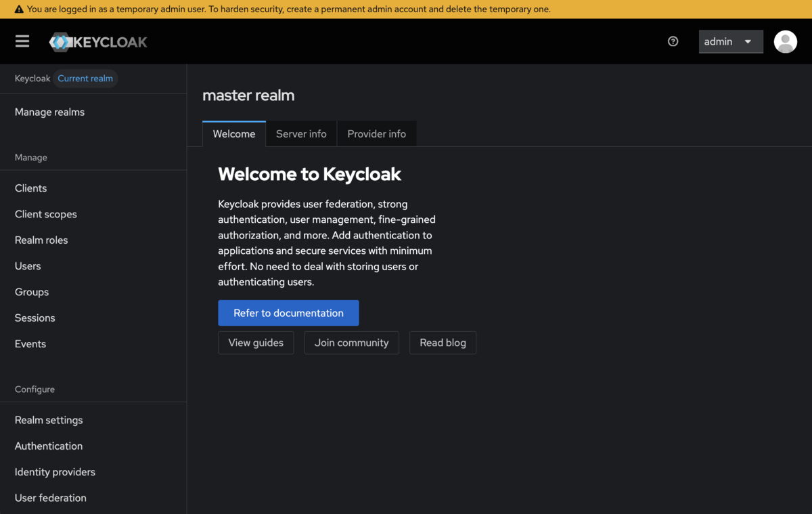
Task: Click the Join community button
Action: click(x=352, y=343)
